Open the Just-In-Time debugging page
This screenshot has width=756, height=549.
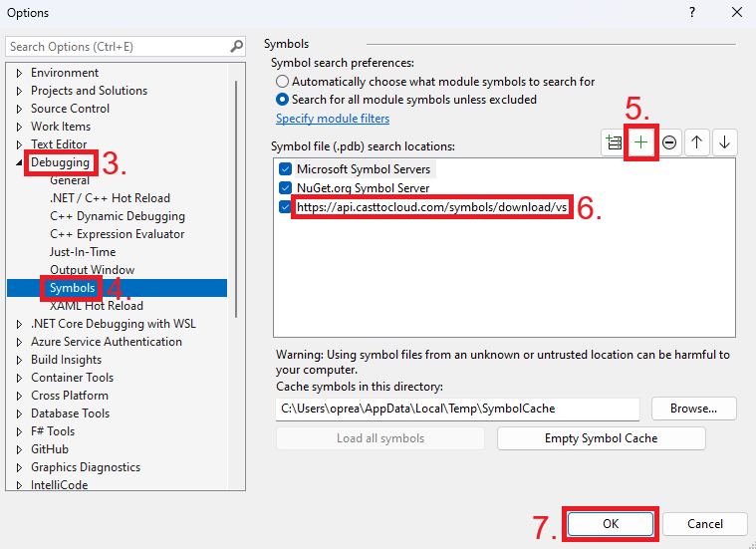[x=83, y=252]
